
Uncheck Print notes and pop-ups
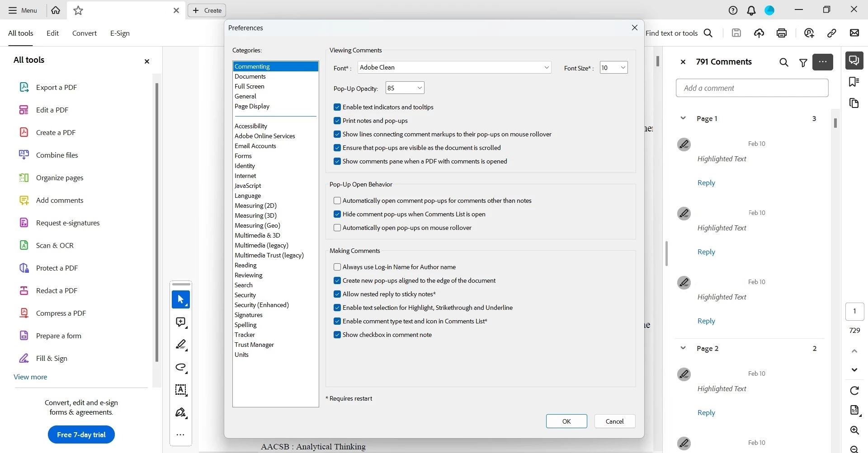pos(337,121)
